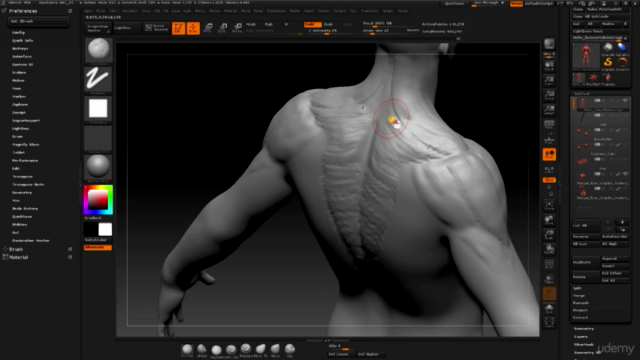
Task: Select the Clay brush in the bottom shelf
Action: pyautogui.click(x=290, y=350)
